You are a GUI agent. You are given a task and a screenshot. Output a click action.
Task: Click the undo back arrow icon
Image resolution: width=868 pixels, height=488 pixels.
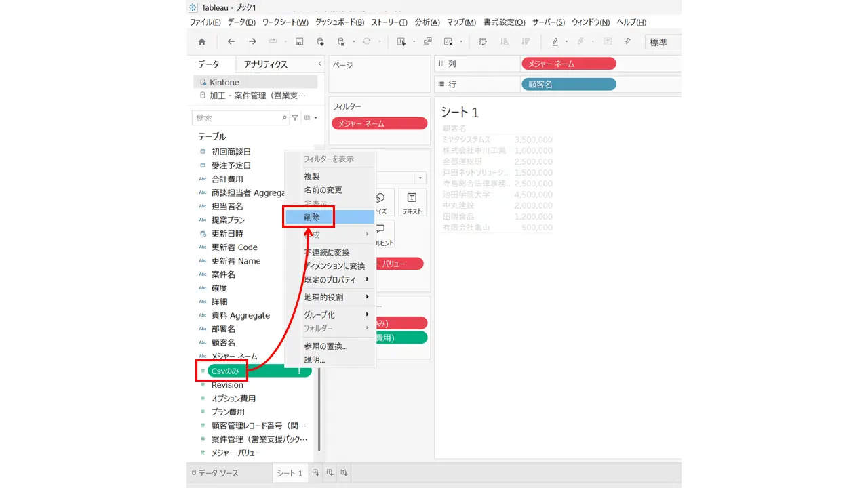[231, 41]
